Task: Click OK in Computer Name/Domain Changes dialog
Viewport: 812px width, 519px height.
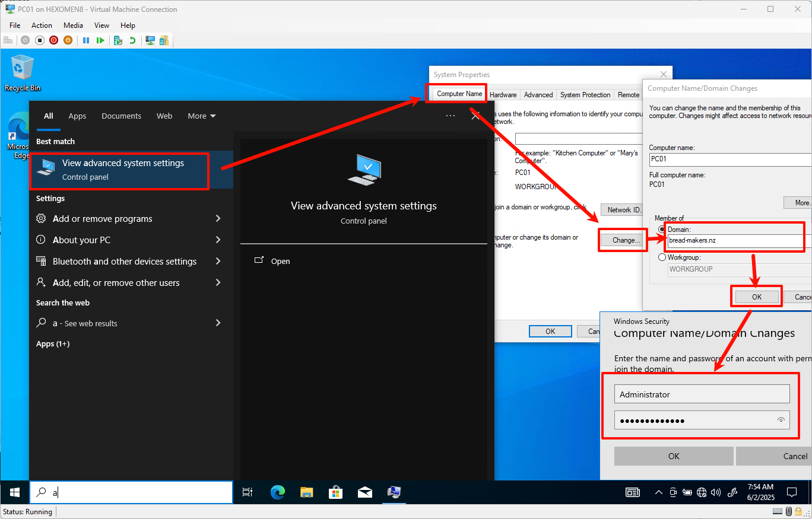Action: [x=757, y=297]
